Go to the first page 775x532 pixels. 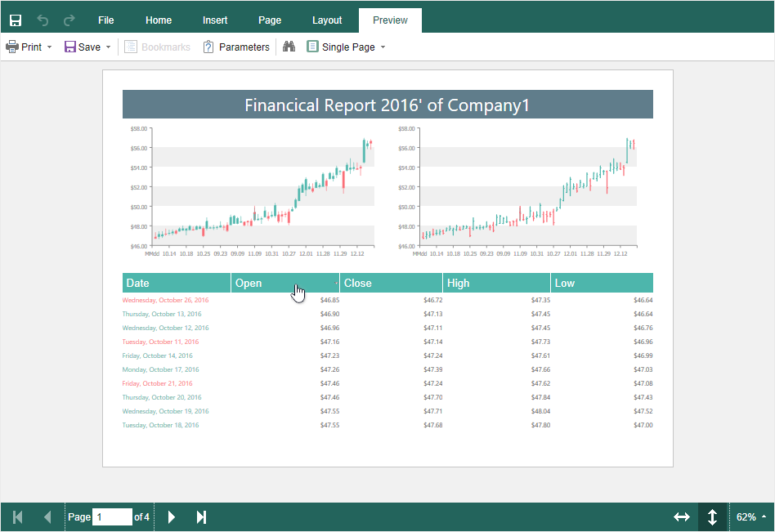(x=17, y=517)
